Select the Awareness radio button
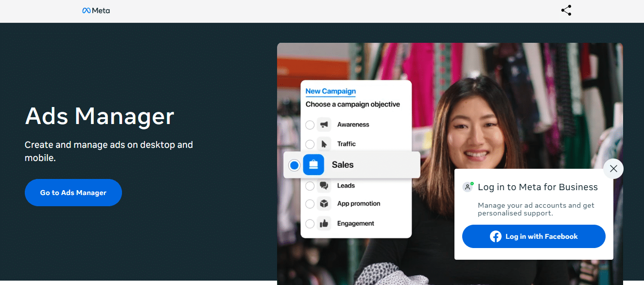The height and width of the screenshot is (285, 644). pyautogui.click(x=310, y=125)
